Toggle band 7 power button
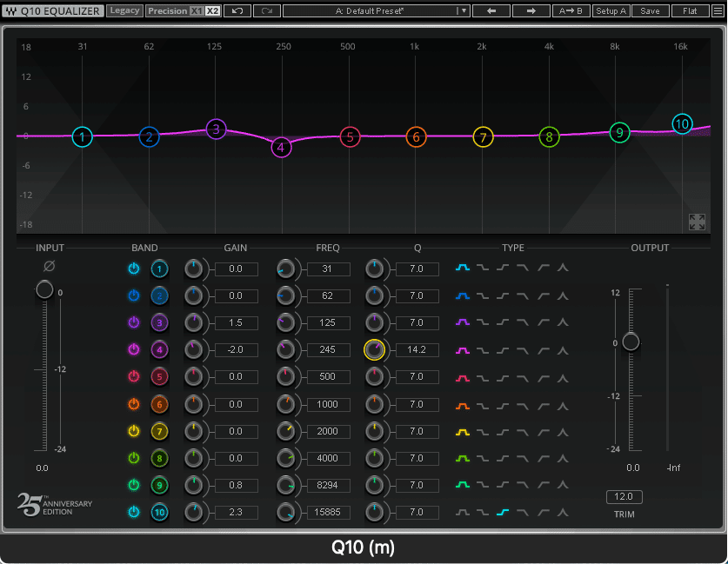Viewport: 728px width, 564px height. [x=134, y=431]
